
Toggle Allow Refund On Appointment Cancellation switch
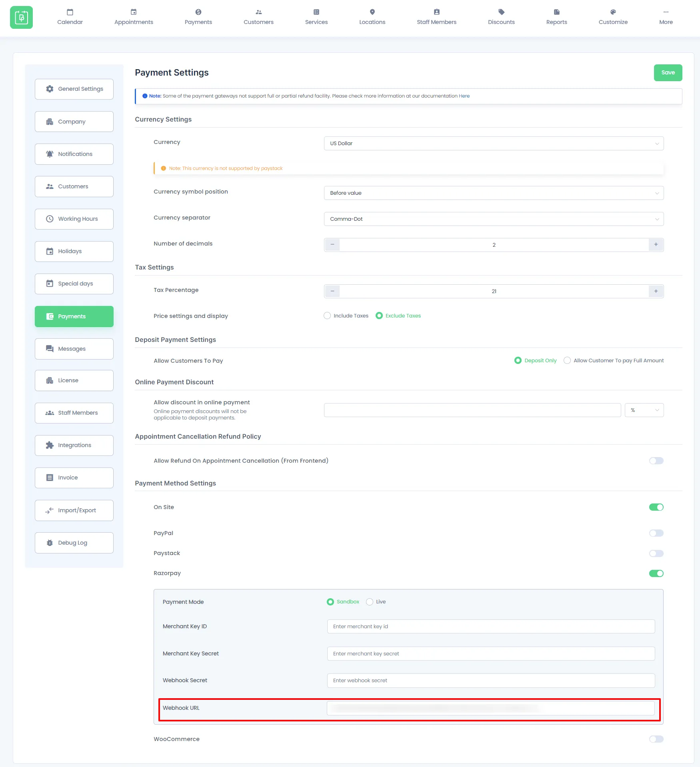pos(656,461)
